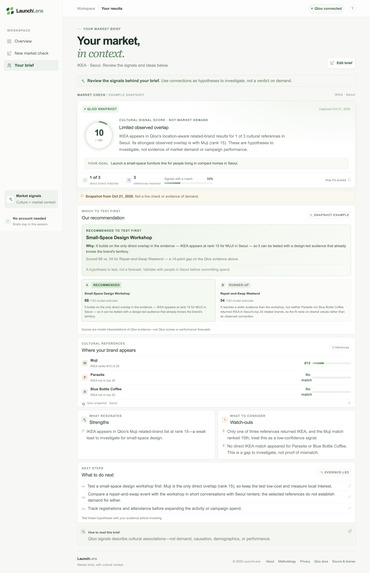Click the references resolved icon
This screenshot has width=370, height=573.
coord(129,180)
